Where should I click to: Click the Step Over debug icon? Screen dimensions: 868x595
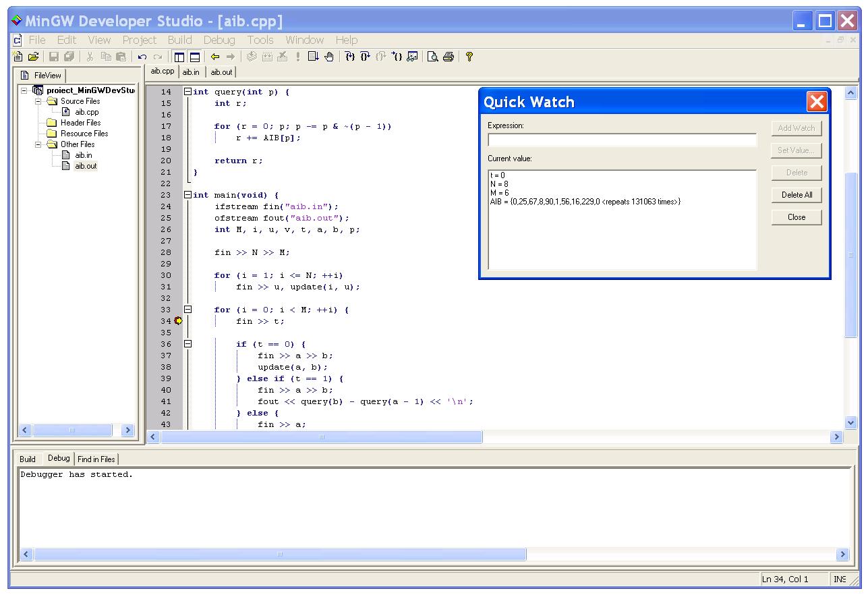coord(365,57)
